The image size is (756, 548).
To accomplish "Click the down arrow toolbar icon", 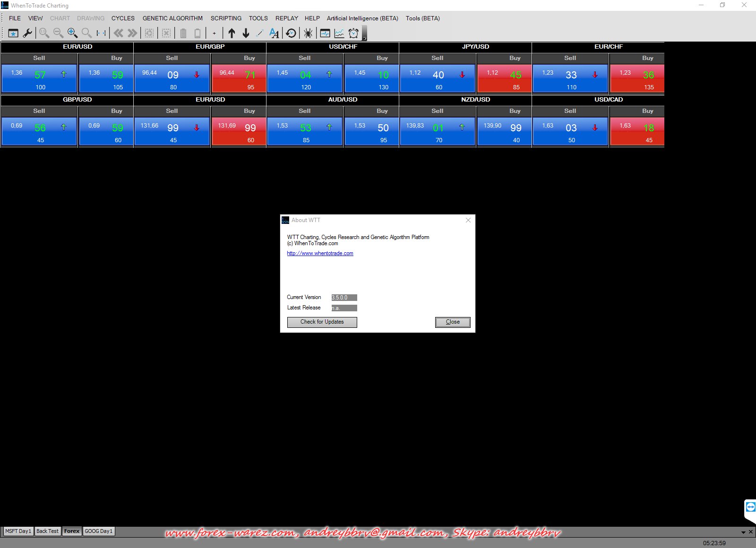I will [246, 33].
